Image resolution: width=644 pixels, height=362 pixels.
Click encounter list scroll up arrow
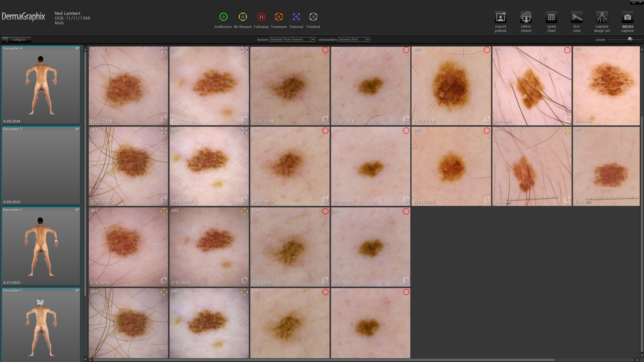pyautogui.click(x=85, y=49)
